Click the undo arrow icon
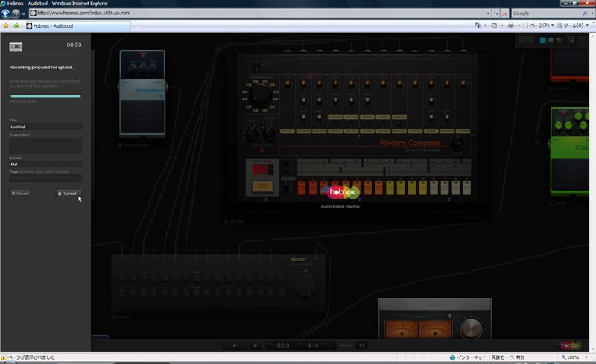Viewport: 596px width, 364px height. [x=522, y=40]
